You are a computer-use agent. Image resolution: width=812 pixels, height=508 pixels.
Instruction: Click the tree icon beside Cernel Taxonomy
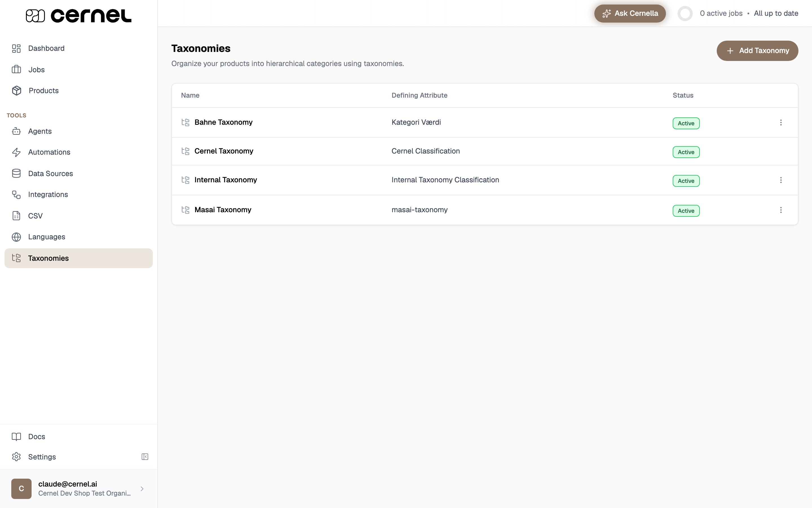click(186, 151)
